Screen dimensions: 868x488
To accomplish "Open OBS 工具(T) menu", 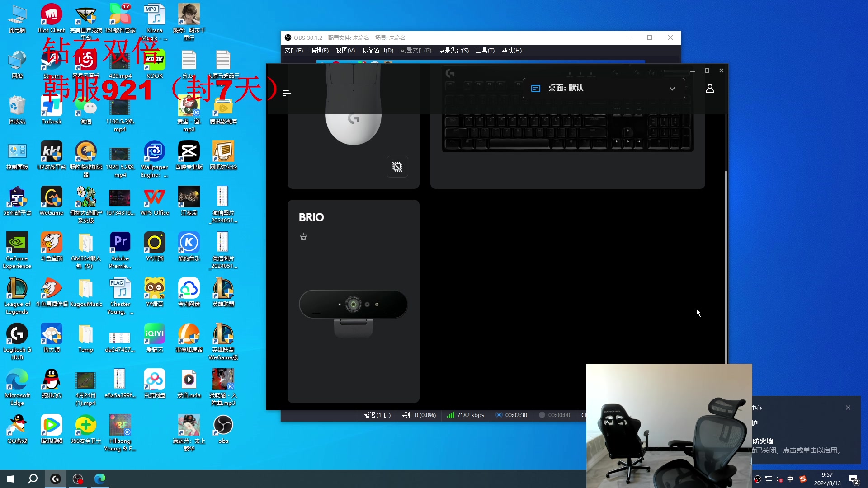I will click(x=486, y=50).
